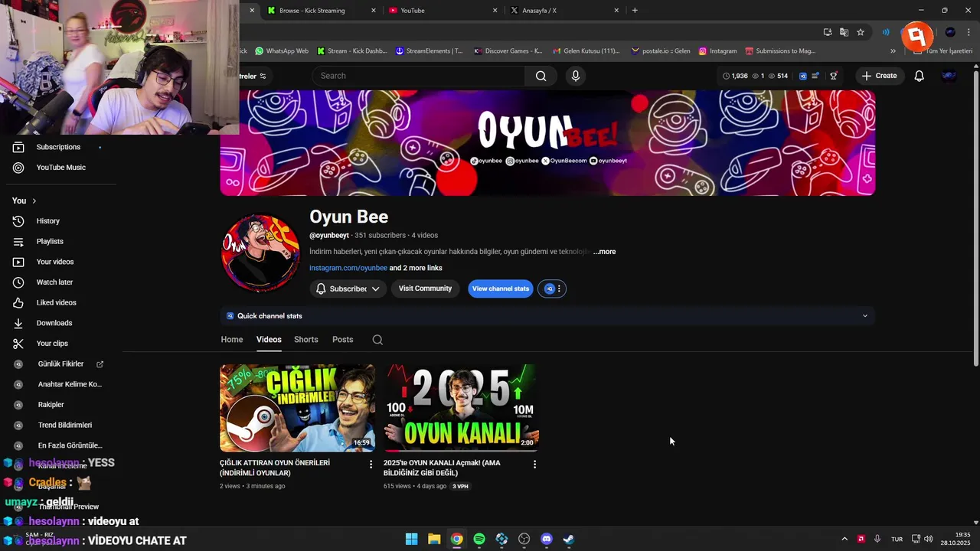Open new browser tab with plus button
This screenshot has height=551, width=980.
click(x=635, y=11)
